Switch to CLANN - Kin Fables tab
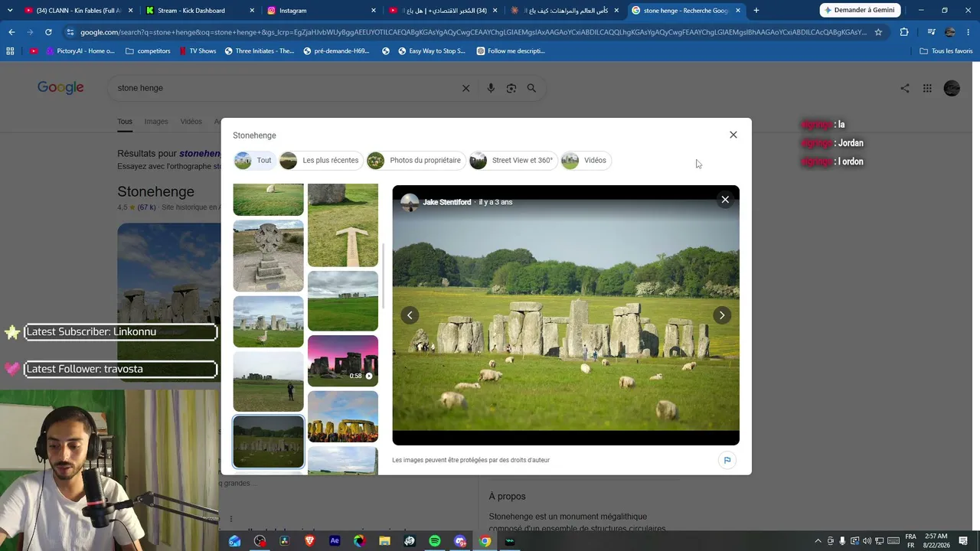The height and width of the screenshot is (551, 980). (78, 10)
